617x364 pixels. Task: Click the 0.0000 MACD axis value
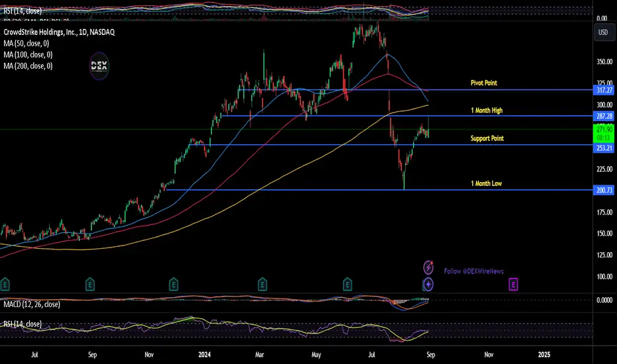click(604, 300)
